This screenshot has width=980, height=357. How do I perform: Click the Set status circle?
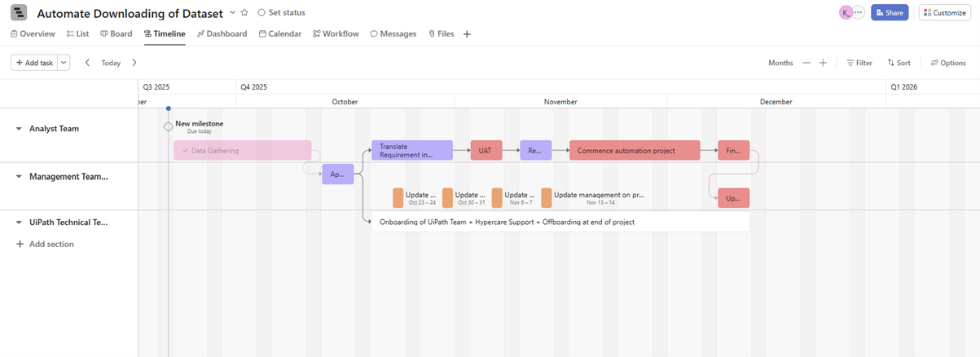261,13
